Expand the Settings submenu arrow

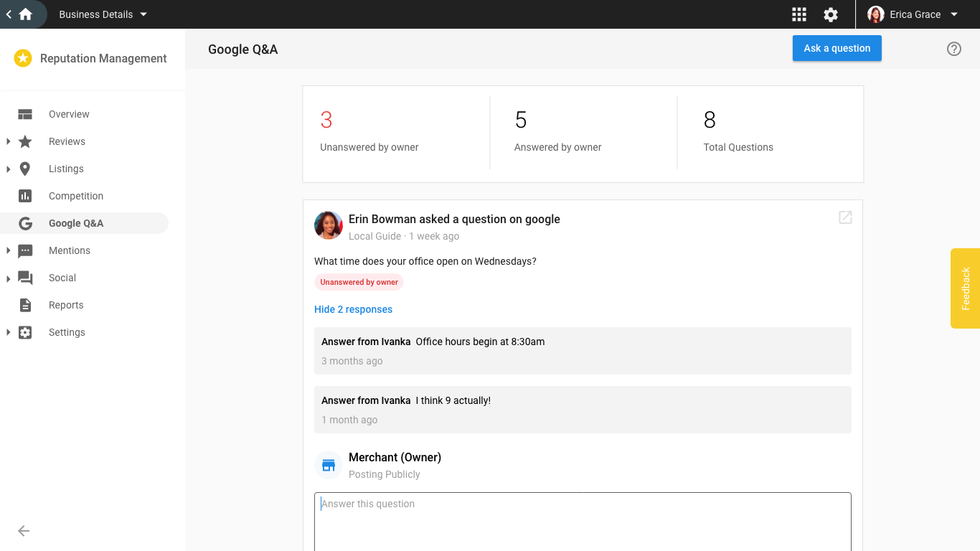click(8, 332)
